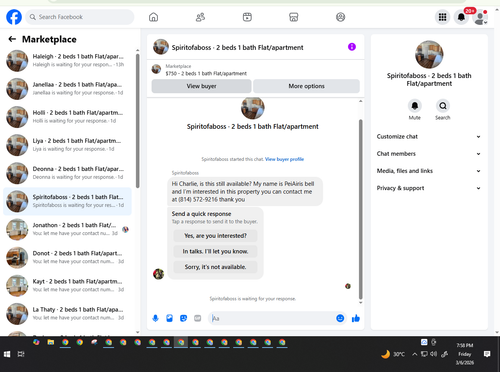Viewport: 500px width, 372px height.
Task: Click the back arrow next to Marketplace
Action: coord(12,39)
